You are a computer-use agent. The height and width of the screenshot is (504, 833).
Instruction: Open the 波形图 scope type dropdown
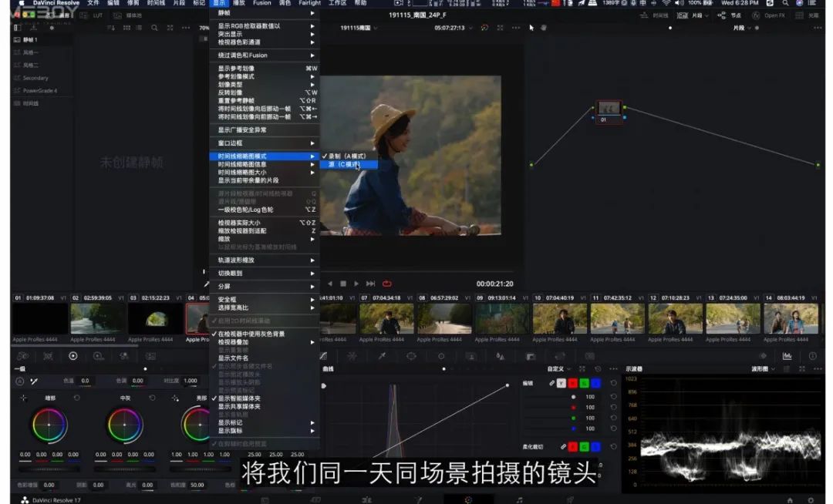click(x=764, y=369)
